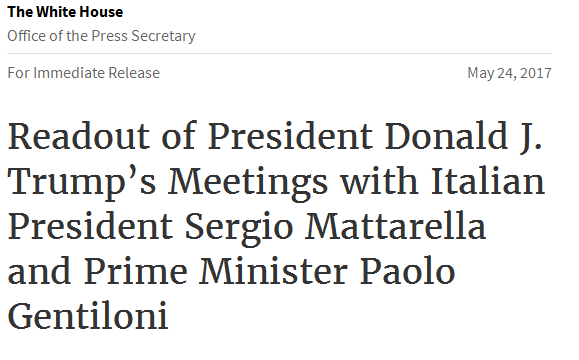Click the word "Trump's" in the headline
Viewport: 579px width, 360px height.
[82, 182]
